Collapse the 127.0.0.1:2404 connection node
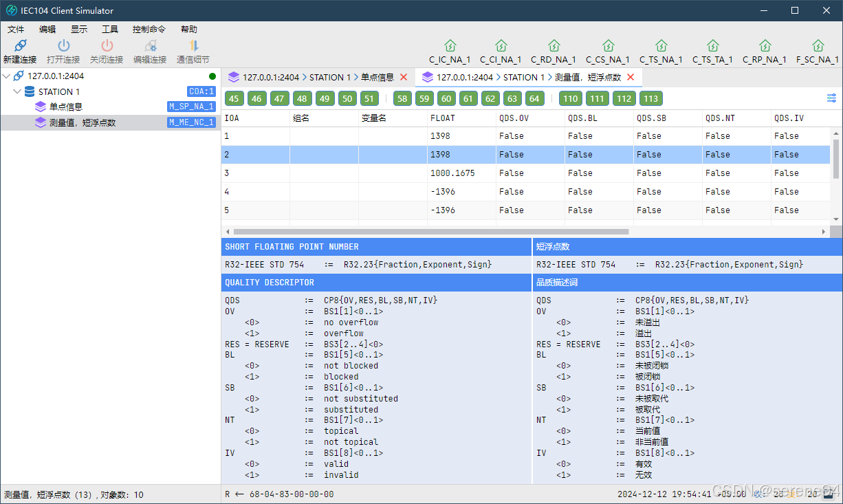This screenshot has width=843, height=504. point(6,76)
